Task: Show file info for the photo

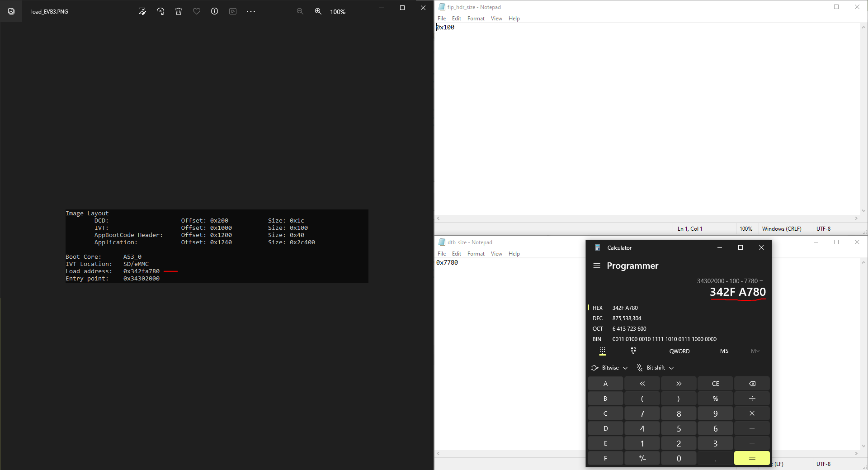Action: click(x=214, y=11)
